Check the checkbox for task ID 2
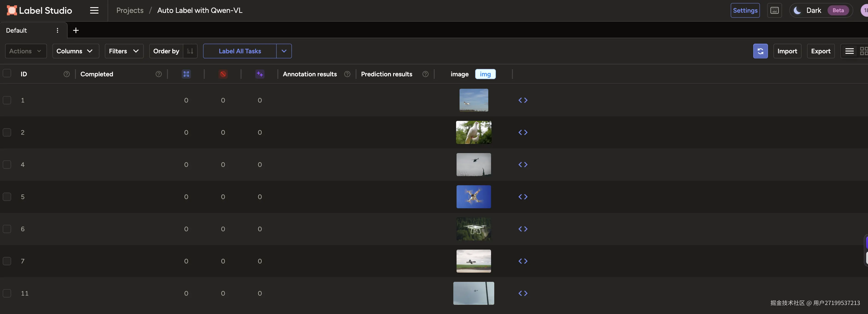868x314 pixels. (7, 132)
